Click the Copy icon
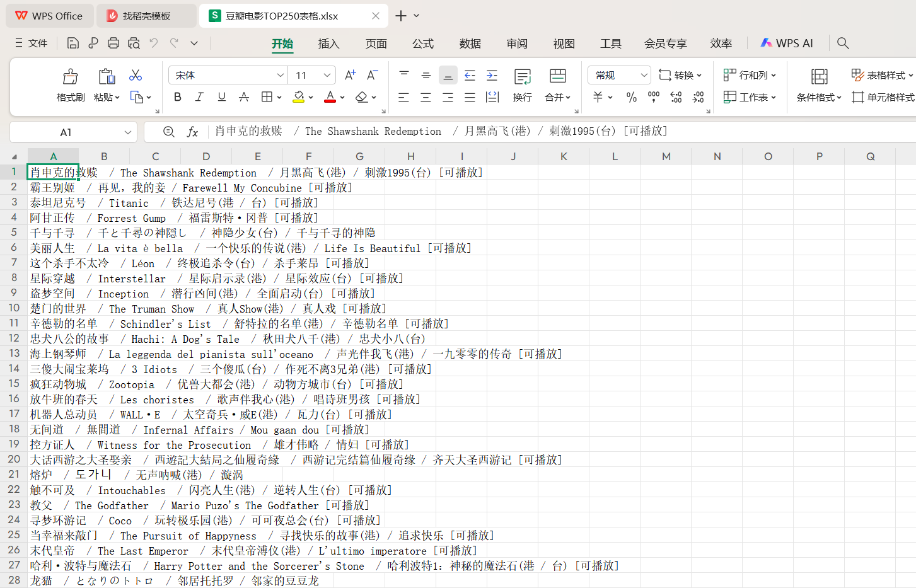The width and height of the screenshot is (916, 588). tap(136, 97)
